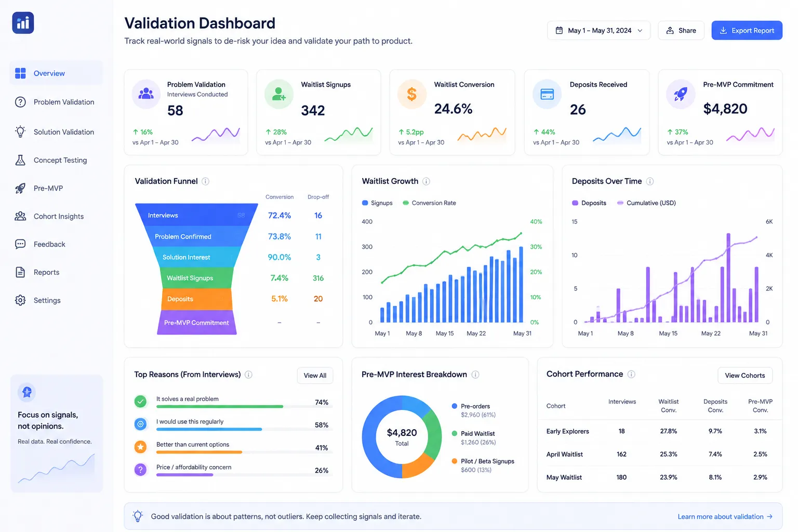Click the 'Better than current options' orange bar
The width and height of the screenshot is (798, 532).
(x=199, y=452)
